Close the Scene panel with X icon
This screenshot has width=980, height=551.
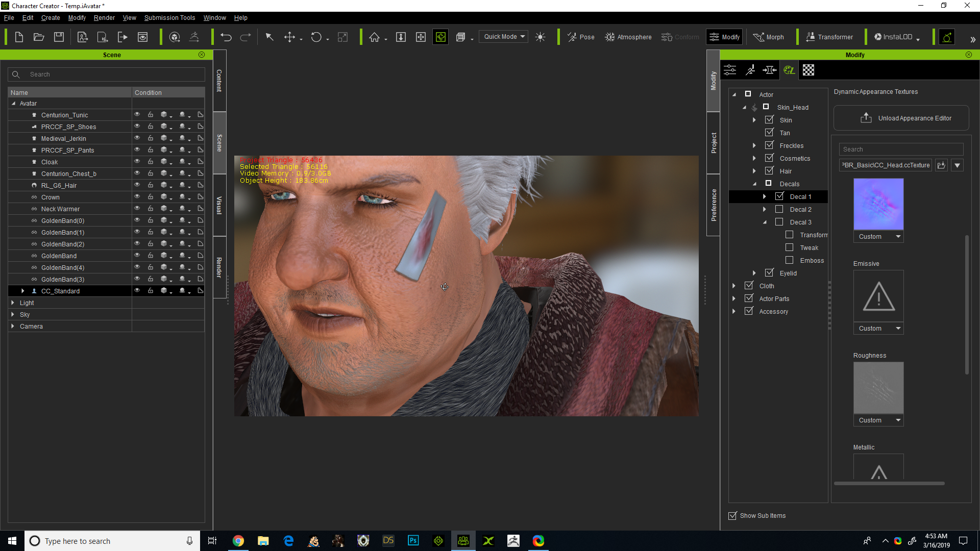[x=202, y=55]
